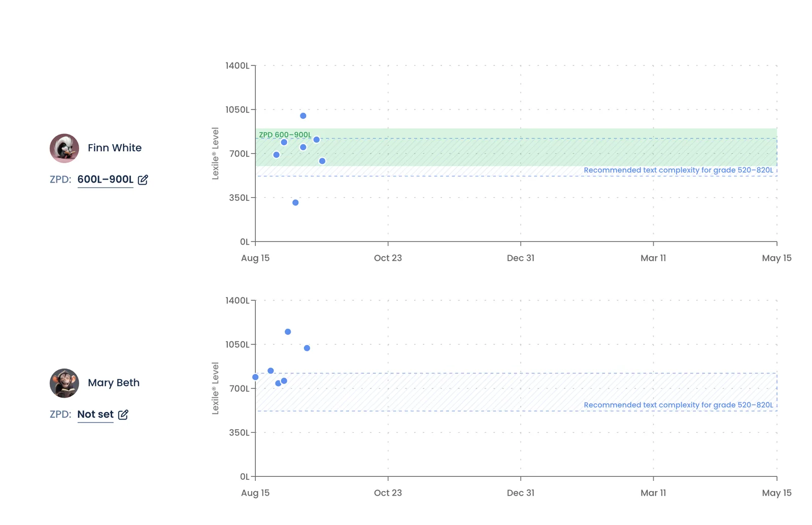This screenshot has height=525, width=812.
Task: Click recommended text complexity label in Mary Beth's chart
Action: click(x=679, y=405)
